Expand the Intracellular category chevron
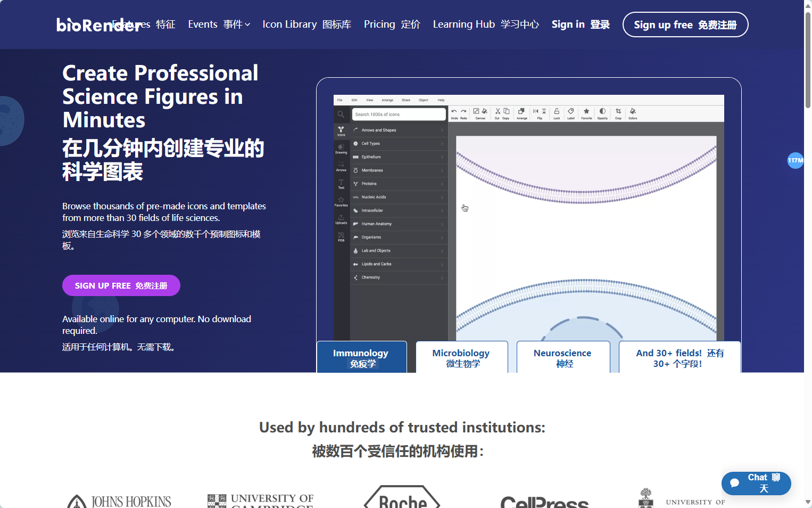The image size is (812, 508). pyautogui.click(x=442, y=210)
